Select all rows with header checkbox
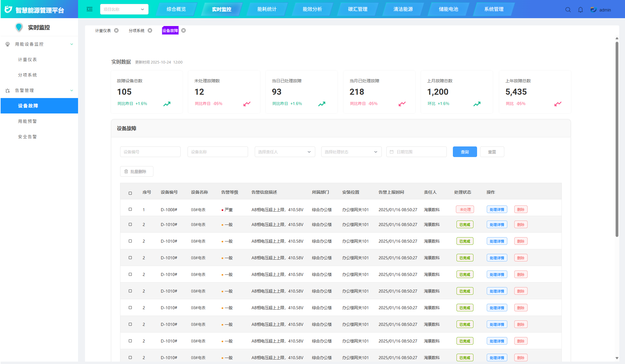Viewport: 625px width, 364px height. 130,193
